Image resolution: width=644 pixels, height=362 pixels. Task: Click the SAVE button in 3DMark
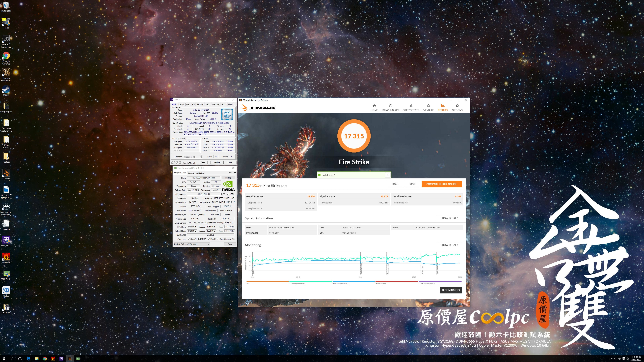[x=412, y=184]
